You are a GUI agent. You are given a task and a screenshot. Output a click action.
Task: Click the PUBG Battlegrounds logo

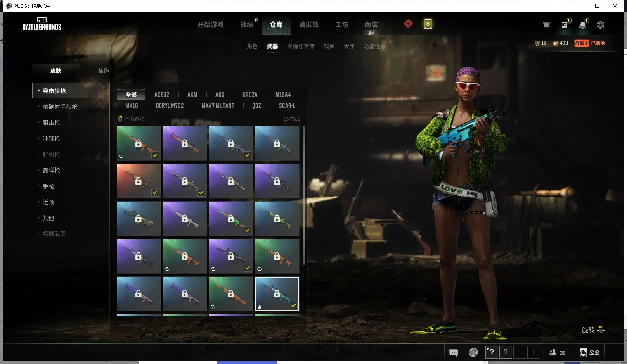tap(42, 24)
